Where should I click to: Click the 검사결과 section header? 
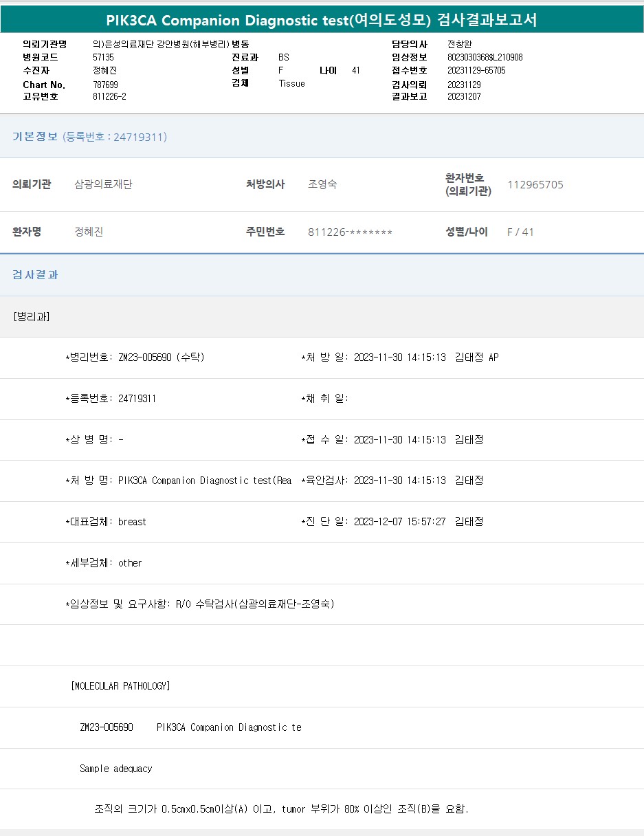[x=35, y=274]
